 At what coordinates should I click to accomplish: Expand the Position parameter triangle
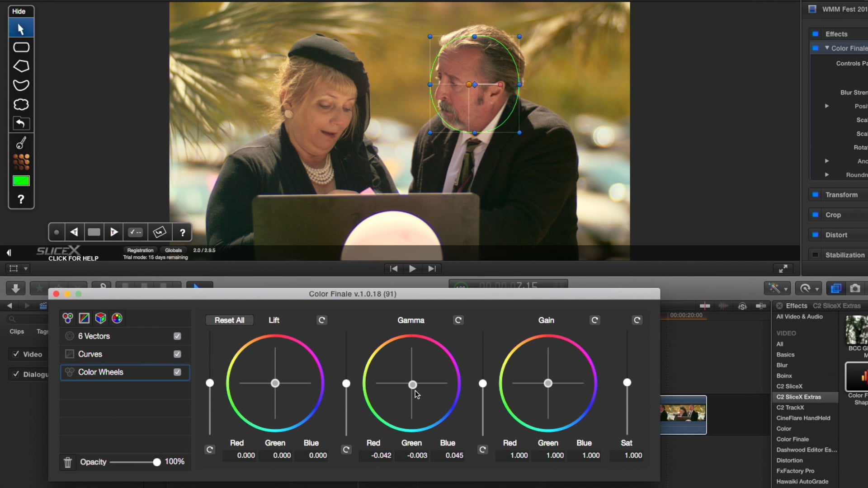pos(827,106)
